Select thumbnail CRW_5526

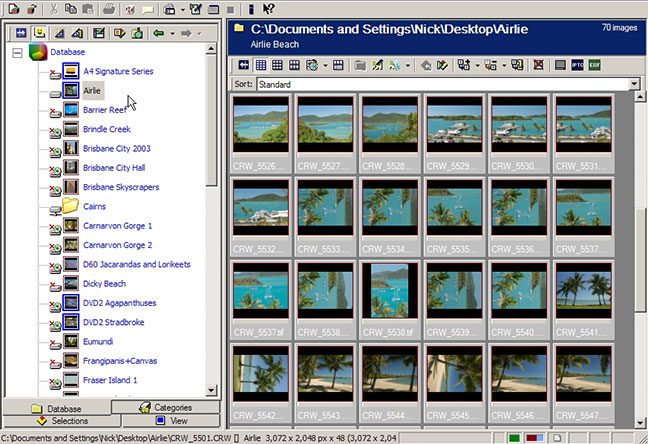pos(261,134)
